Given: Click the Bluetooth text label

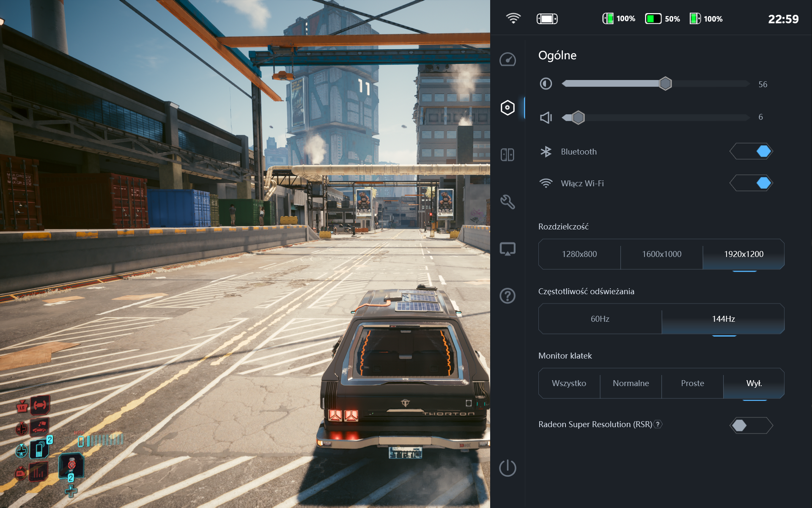Looking at the screenshot, I should point(579,152).
